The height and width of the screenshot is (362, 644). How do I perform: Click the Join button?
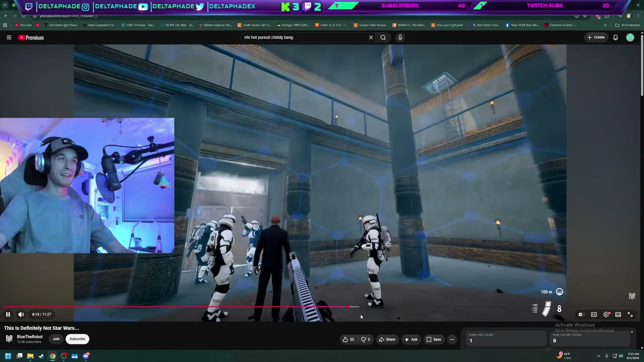click(56, 339)
